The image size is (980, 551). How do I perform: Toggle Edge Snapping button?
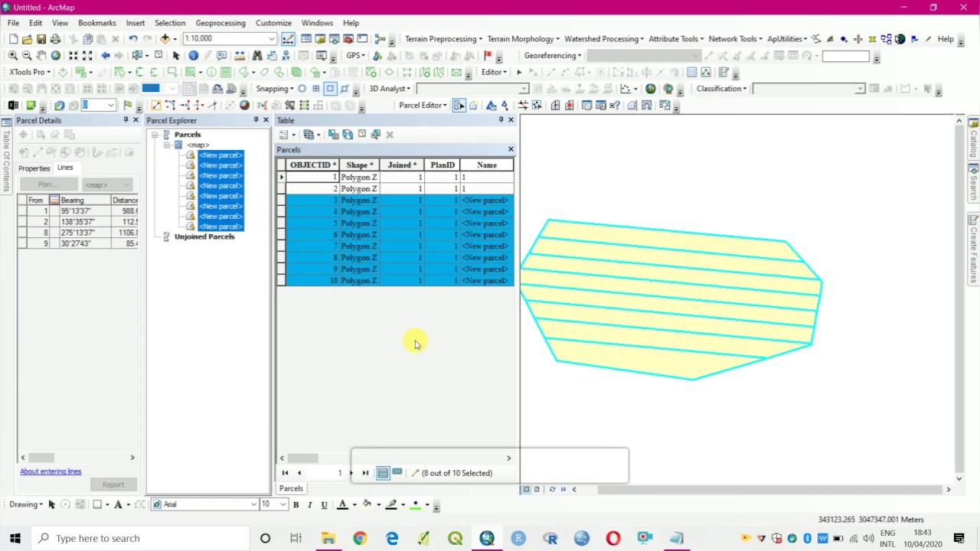click(x=345, y=89)
